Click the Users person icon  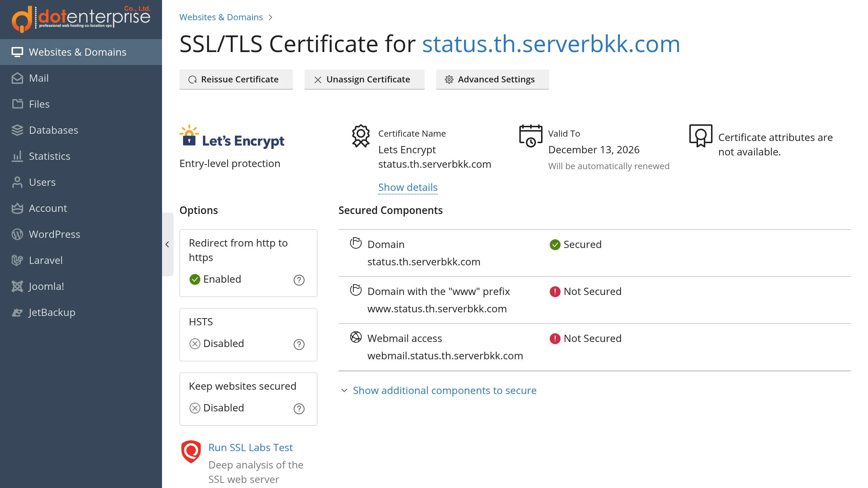coord(17,182)
